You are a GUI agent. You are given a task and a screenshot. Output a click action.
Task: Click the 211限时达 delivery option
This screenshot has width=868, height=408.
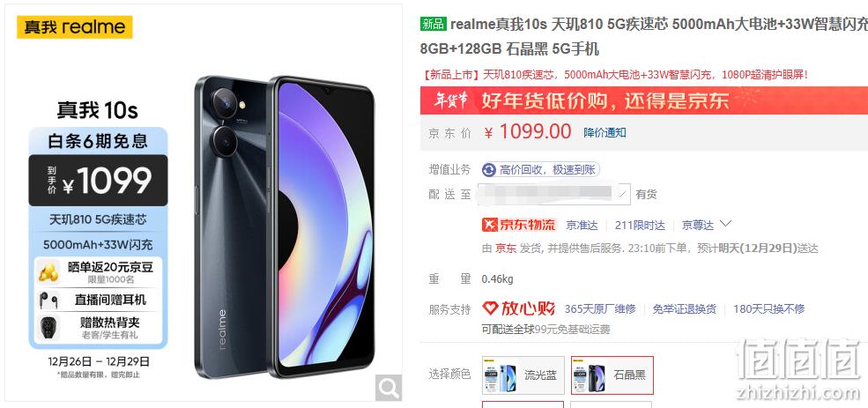pyautogui.click(x=640, y=226)
